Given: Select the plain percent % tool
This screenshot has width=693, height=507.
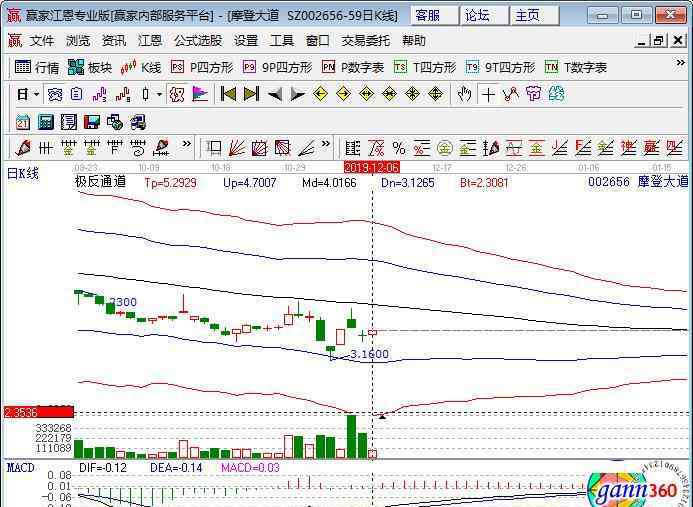Looking at the screenshot, I should point(399,148).
